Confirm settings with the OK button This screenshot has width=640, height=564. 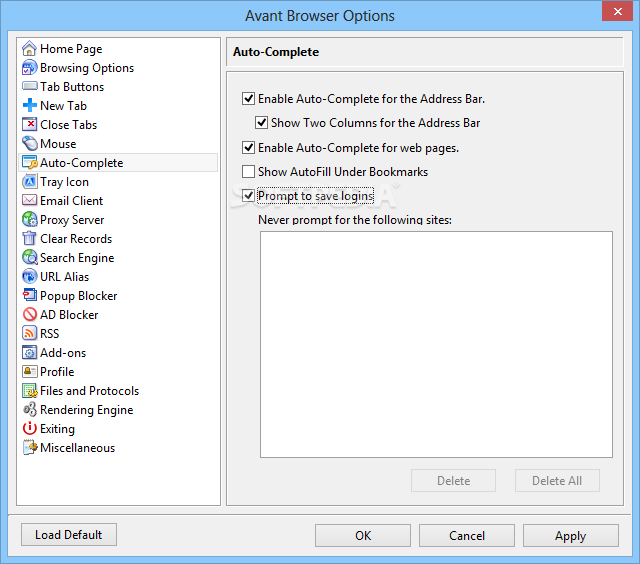click(362, 535)
